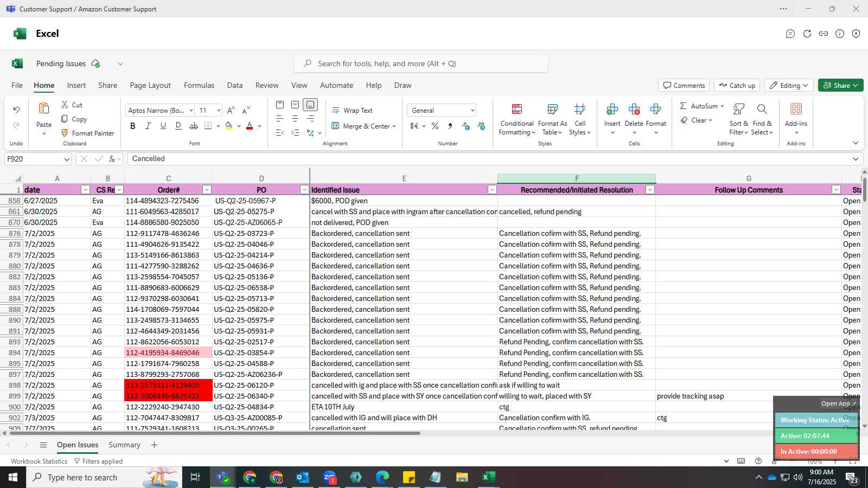Open the font name dropdown
Screen dimensions: 868x488
click(191, 110)
